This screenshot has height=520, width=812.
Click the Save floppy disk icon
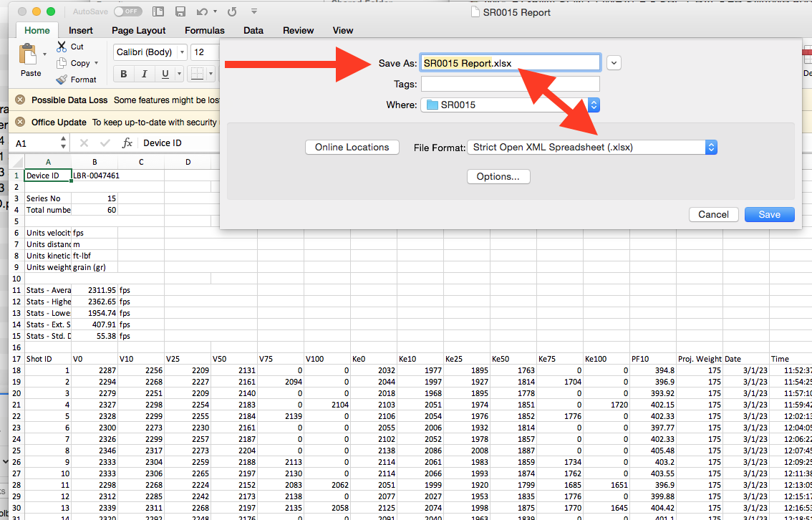point(180,12)
